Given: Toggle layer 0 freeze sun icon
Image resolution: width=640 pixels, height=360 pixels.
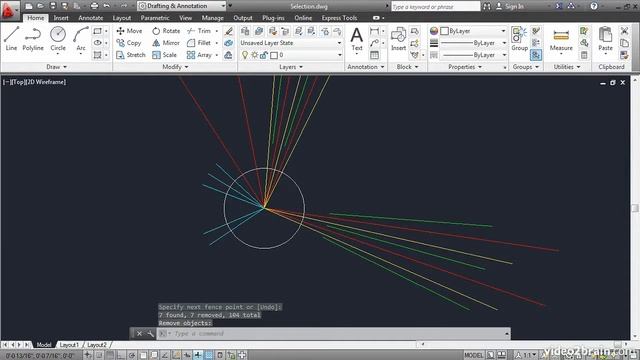Looking at the screenshot, I should (x=254, y=55).
